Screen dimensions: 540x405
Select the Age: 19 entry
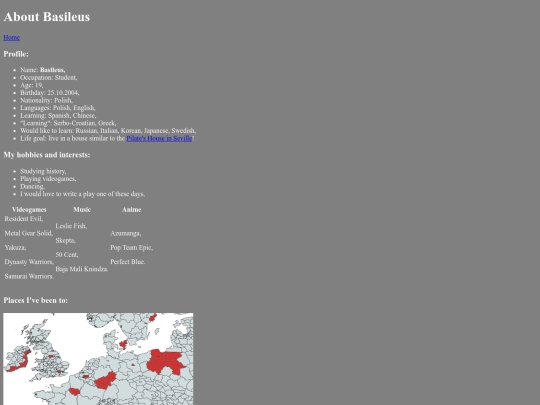[x=32, y=85]
